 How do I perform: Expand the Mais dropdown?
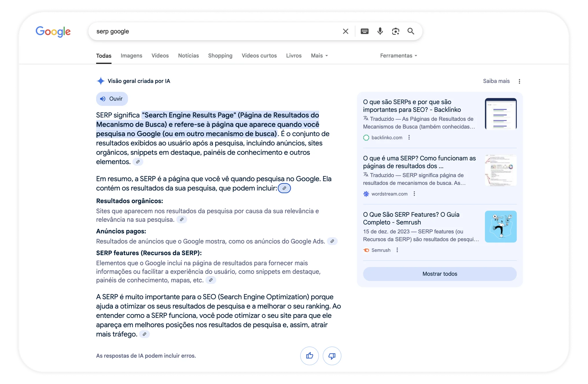tap(319, 56)
